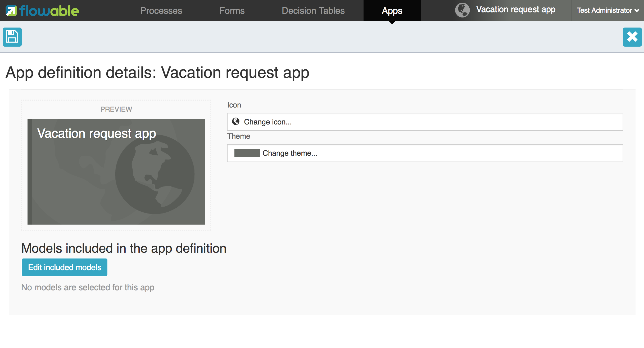Click the gray theme color swatch
The width and height of the screenshot is (644, 348).
(247, 153)
